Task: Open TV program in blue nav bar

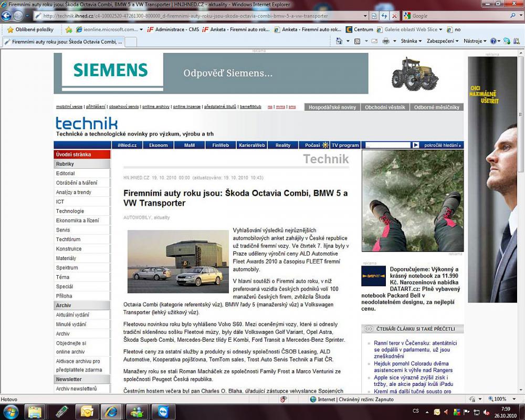Action: pos(345,145)
